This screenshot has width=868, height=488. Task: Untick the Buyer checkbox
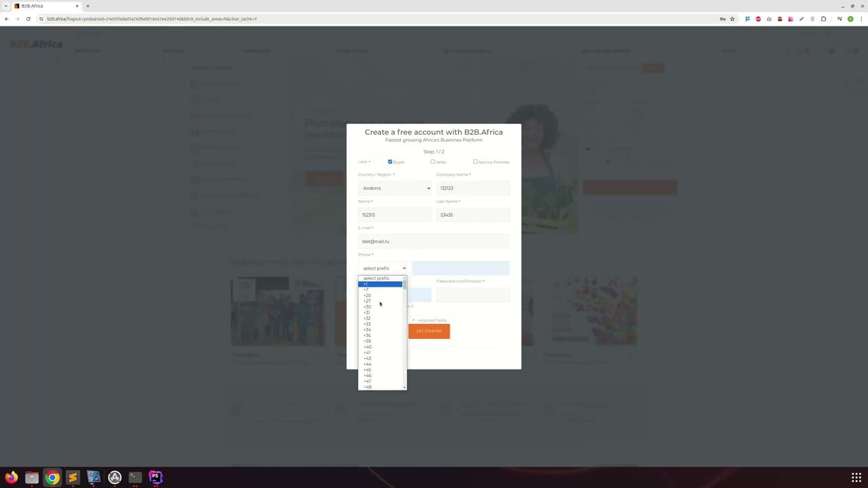pos(390,162)
